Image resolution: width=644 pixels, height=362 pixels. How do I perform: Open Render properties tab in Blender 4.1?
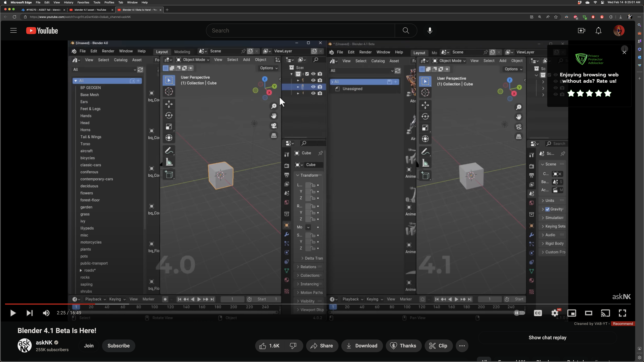pyautogui.click(x=532, y=166)
